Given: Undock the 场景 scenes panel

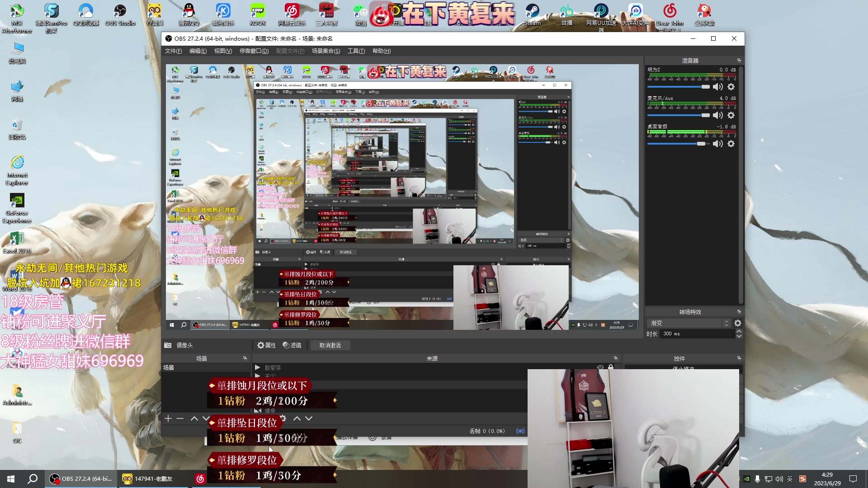Looking at the screenshot, I should pos(245,358).
